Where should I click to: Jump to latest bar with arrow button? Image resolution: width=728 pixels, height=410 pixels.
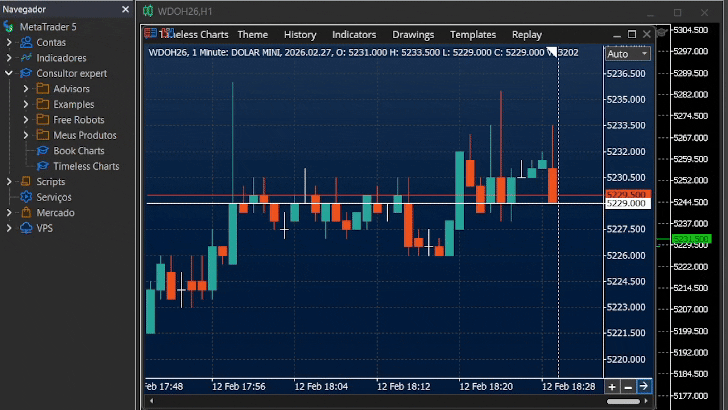644,387
